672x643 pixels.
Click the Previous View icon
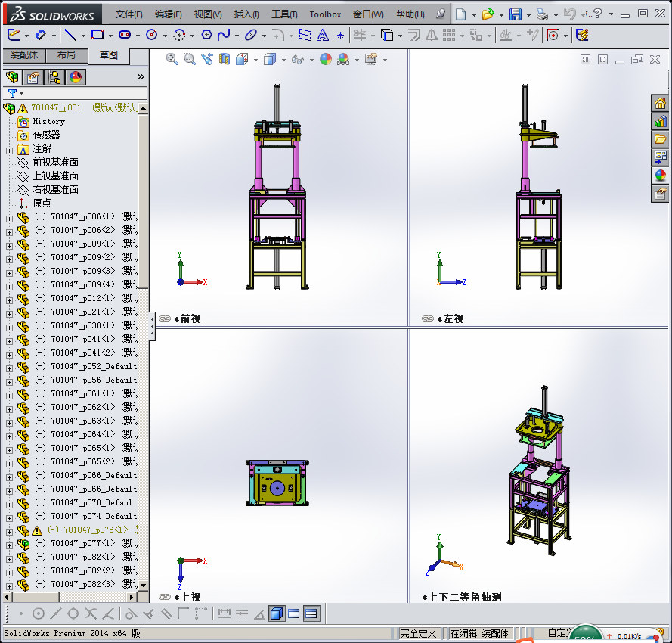click(207, 59)
